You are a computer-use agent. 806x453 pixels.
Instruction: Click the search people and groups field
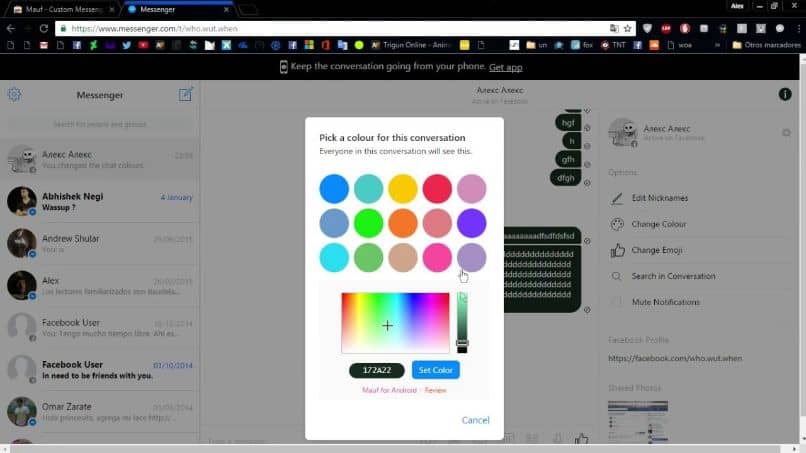[100, 124]
